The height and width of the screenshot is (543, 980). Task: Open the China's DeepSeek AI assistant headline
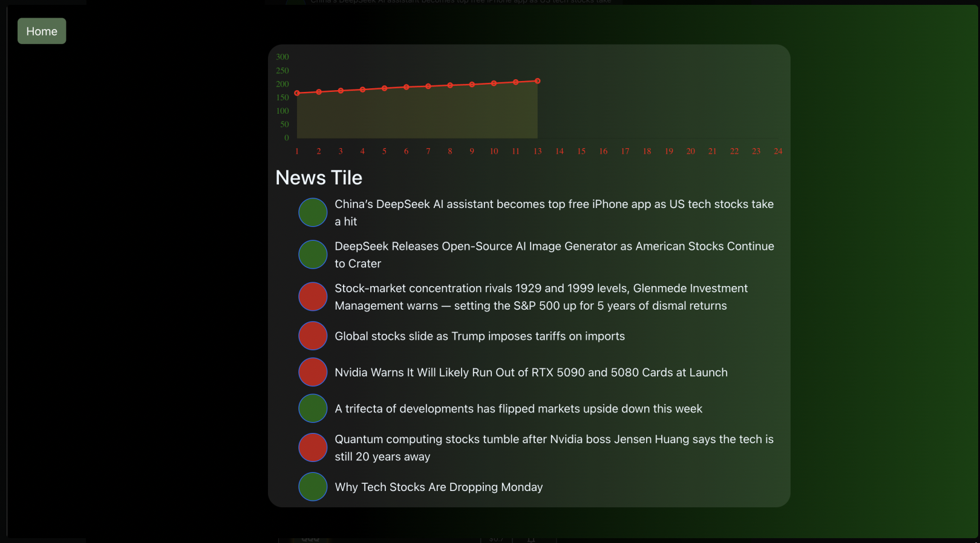pos(554,213)
